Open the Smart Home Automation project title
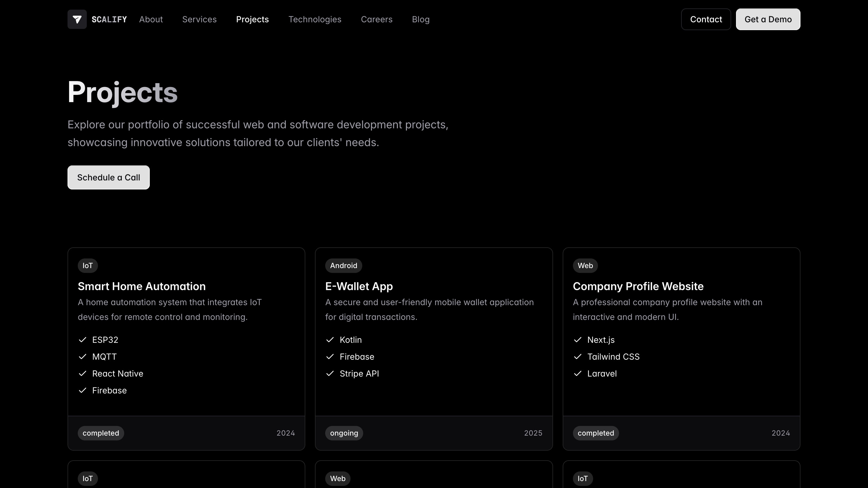This screenshot has width=868, height=488. tap(142, 286)
